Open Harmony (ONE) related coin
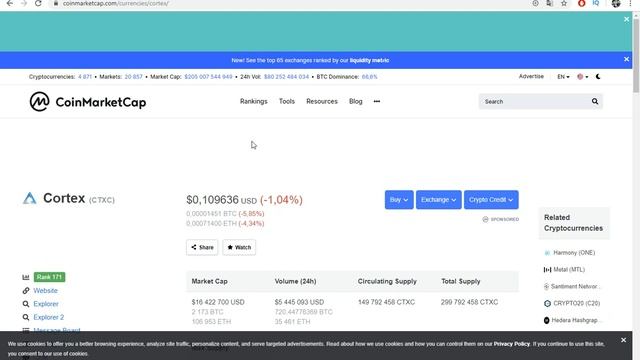This screenshot has height=360, width=640. 574,253
